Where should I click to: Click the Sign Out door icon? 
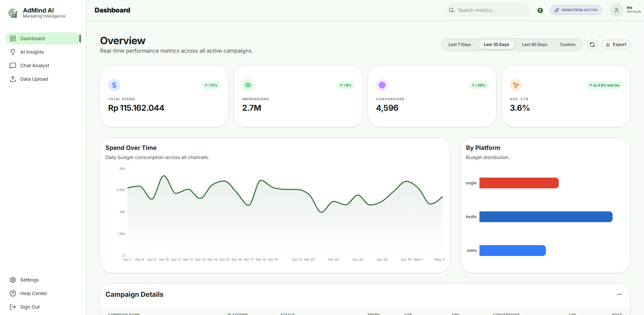13,307
